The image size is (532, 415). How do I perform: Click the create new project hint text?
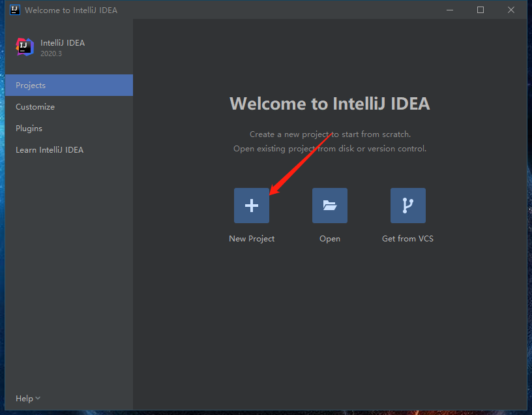pyautogui.click(x=329, y=134)
